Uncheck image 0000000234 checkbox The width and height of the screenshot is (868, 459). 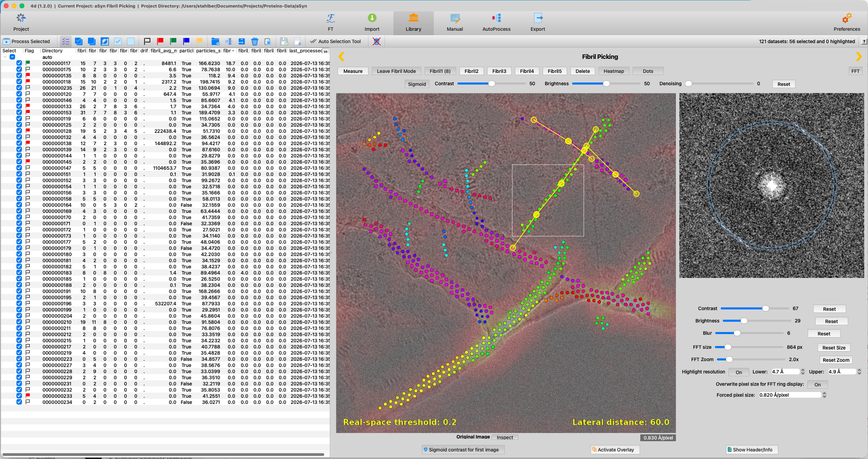click(19, 402)
